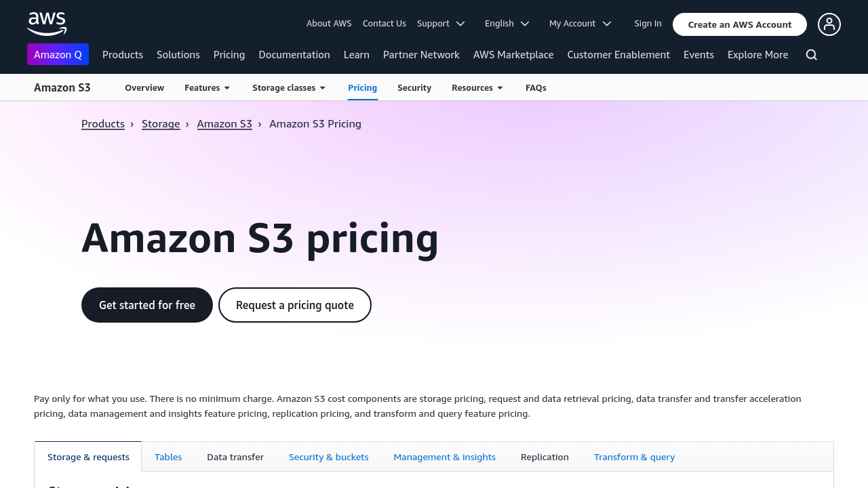Image resolution: width=868 pixels, height=488 pixels.
Task: Open the Amazon Q button
Action: [58, 55]
